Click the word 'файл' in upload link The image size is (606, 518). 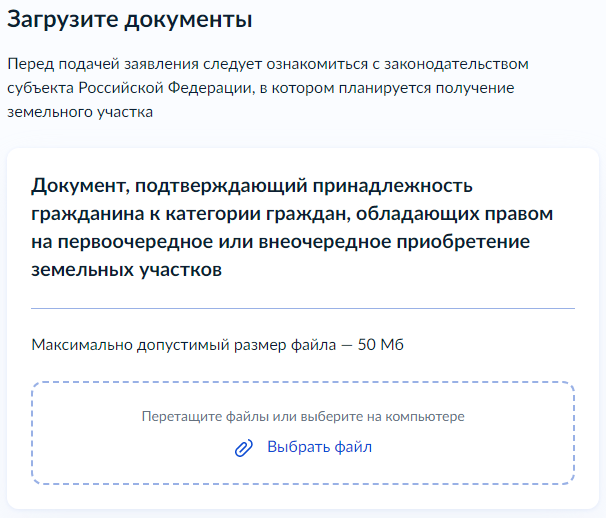[353, 447]
